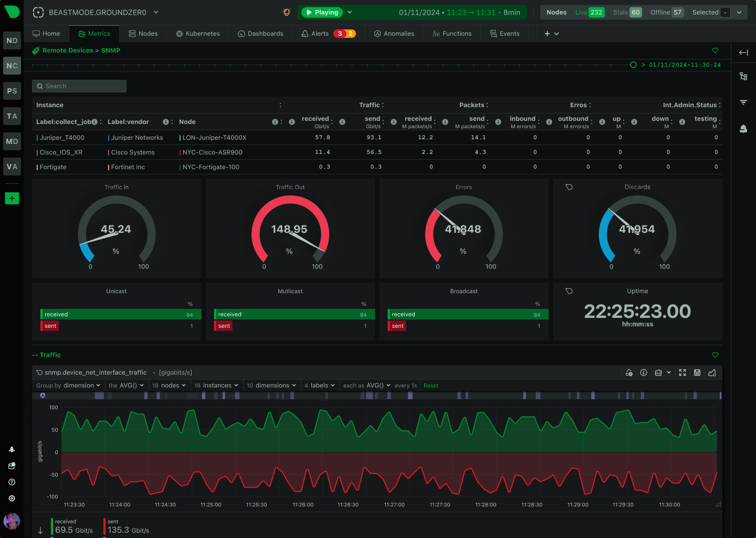
Task: Open the nodes hierarchy icon in right sidebar
Action: (743, 76)
